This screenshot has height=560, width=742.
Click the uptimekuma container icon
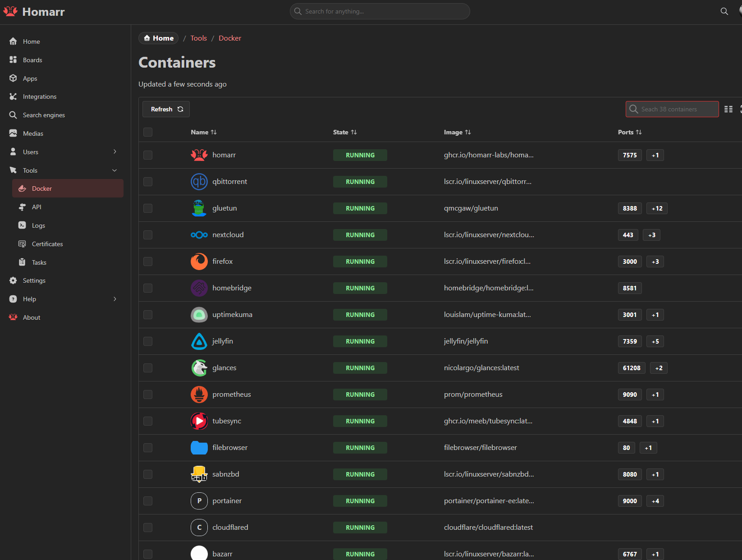[199, 315]
